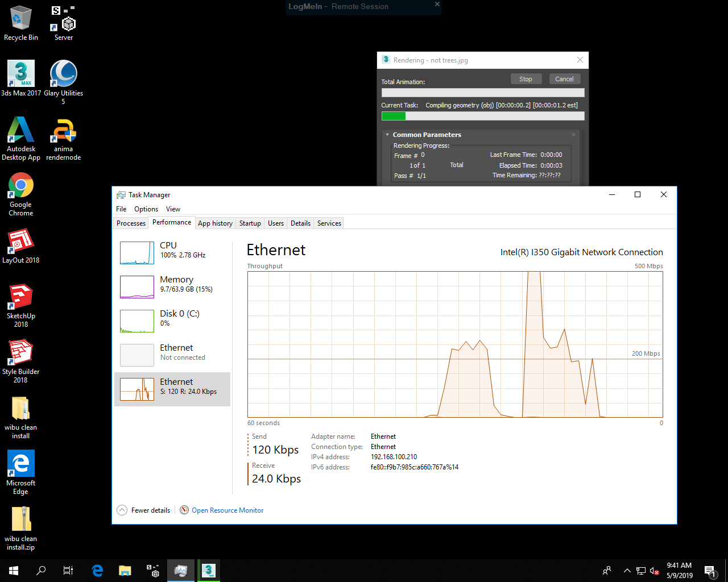Viewport: 728px width, 582px height.
Task: Switch to the App history tab
Action: (215, 223)
